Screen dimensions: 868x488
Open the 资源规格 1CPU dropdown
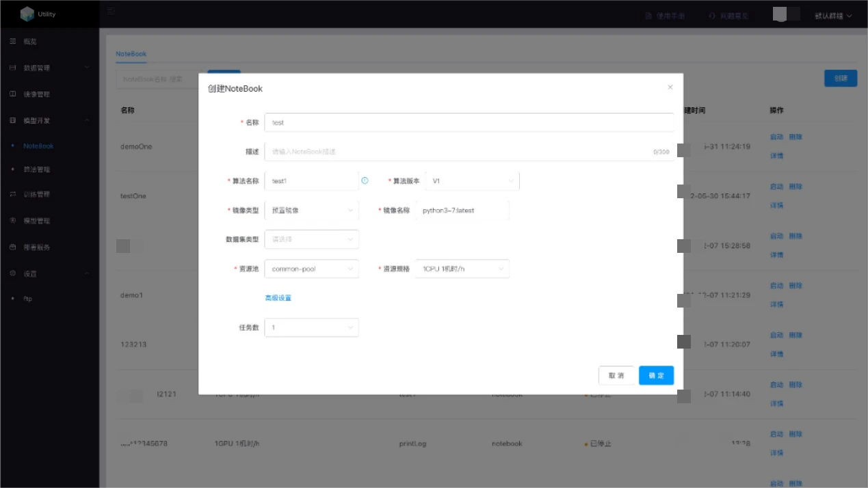pyautogui.click(x=462, y=269)
